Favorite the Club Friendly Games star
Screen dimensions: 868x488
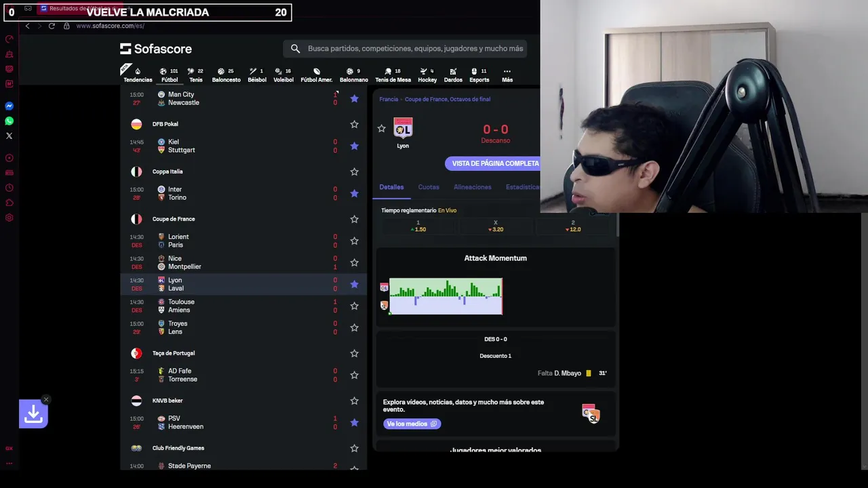[x=354, y=448]
